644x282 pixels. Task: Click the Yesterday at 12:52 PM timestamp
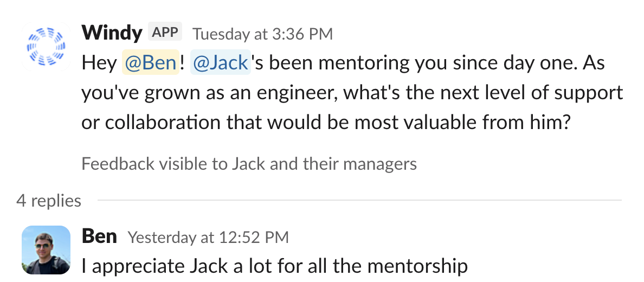coord(208,237)
